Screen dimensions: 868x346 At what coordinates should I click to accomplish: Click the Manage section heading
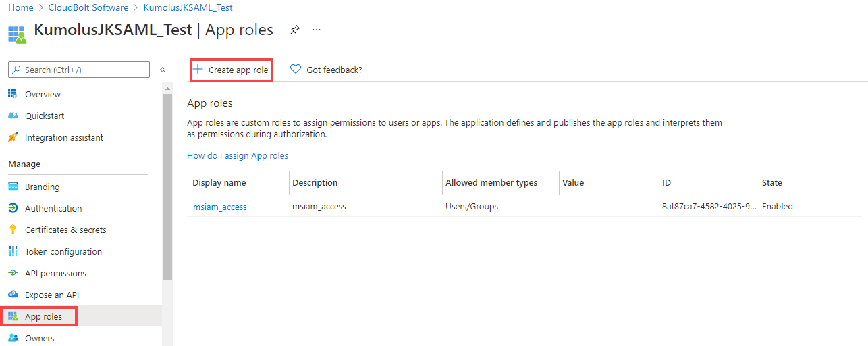click(x=24, y=164)
